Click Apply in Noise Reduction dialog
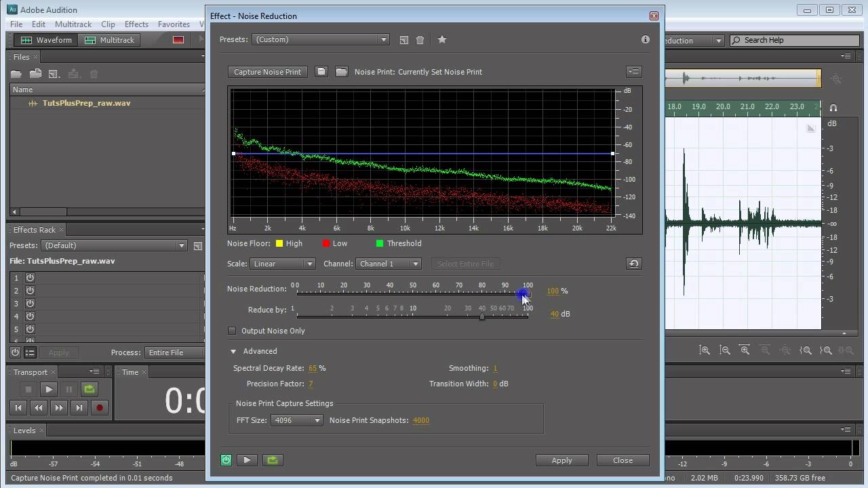This screenshot has width=868, height=488. tap(561, 460)
